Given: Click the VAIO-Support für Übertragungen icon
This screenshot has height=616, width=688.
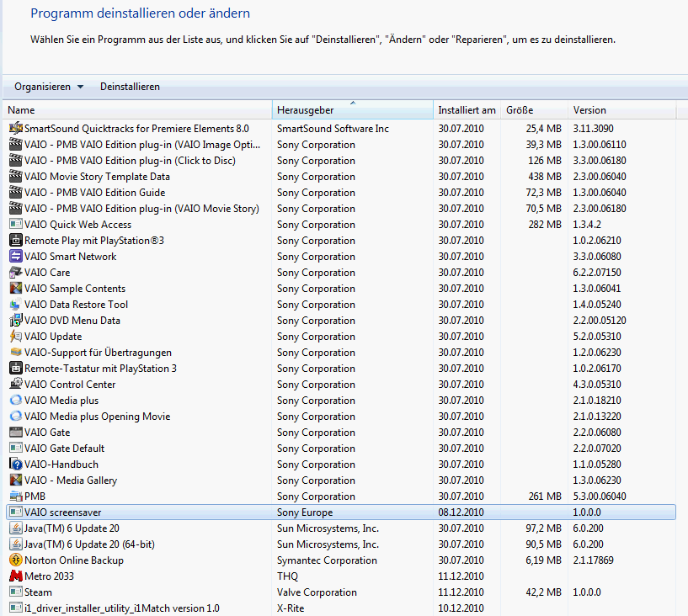Looking at the screenshot, I should pos(16,353).
